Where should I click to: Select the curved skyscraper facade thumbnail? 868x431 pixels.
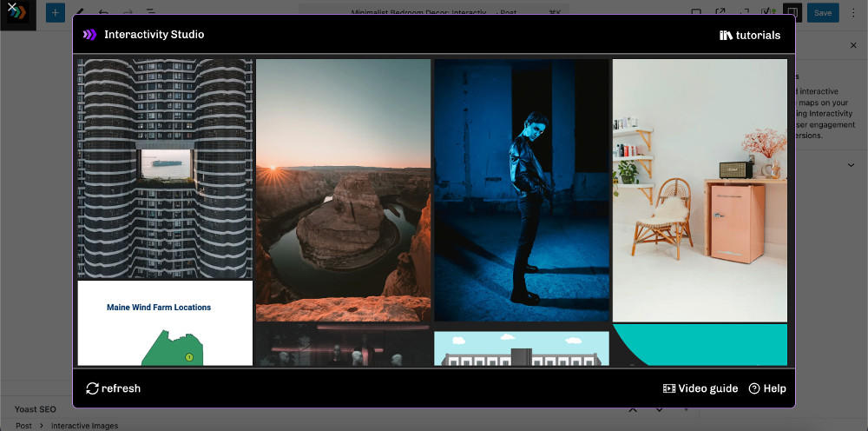(165, 169)
